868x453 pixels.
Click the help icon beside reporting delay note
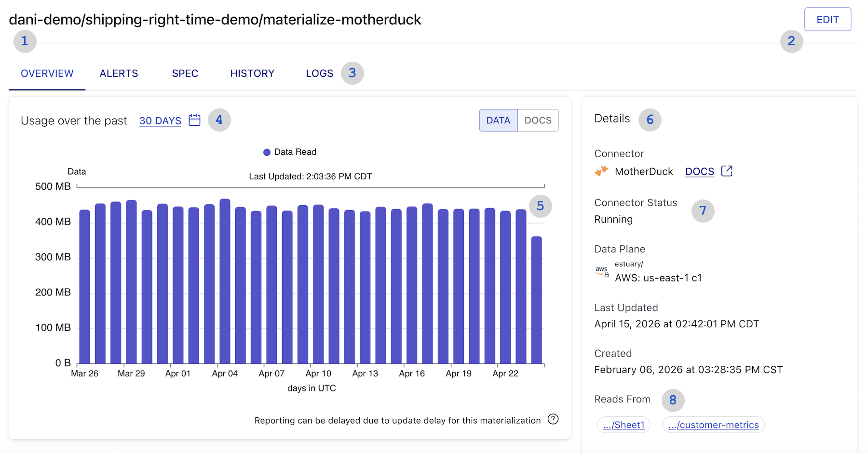(x=553, y=419)
